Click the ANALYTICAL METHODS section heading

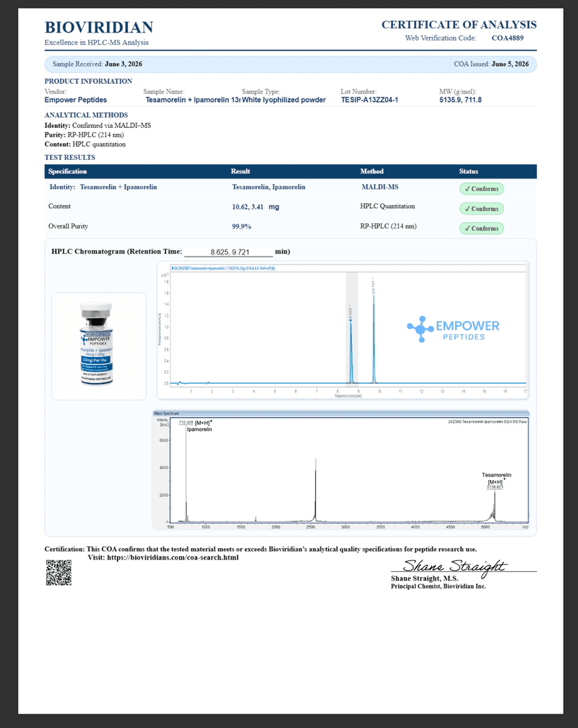tap(86, 115)
